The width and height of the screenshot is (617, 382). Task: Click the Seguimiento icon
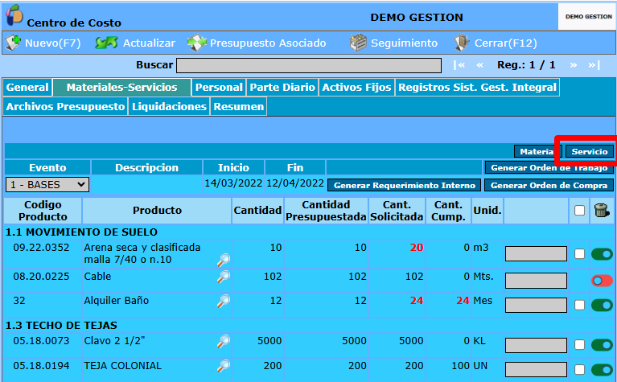pos(358,42)
